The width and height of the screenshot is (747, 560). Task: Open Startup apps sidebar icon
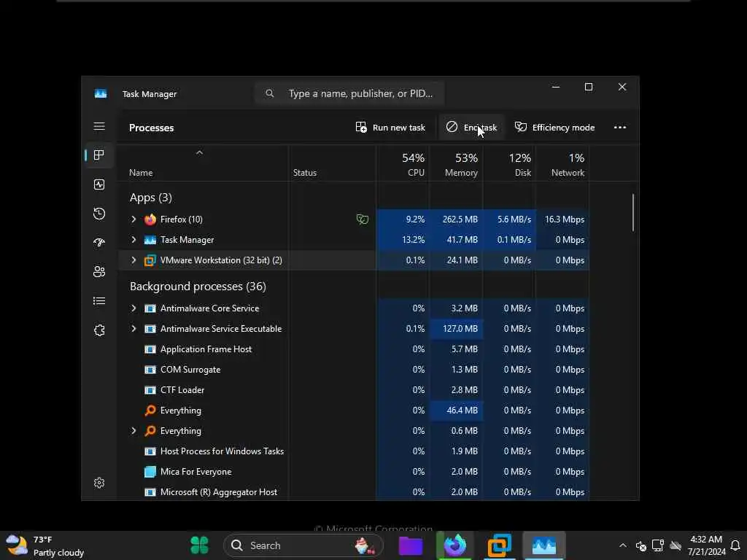coord(99,243)
